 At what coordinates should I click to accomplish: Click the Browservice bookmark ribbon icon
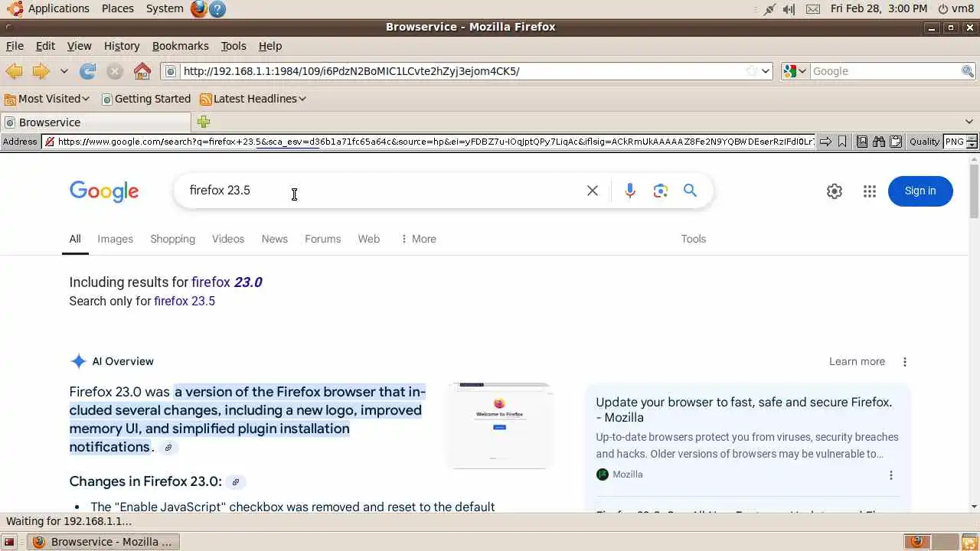(842, 142)
